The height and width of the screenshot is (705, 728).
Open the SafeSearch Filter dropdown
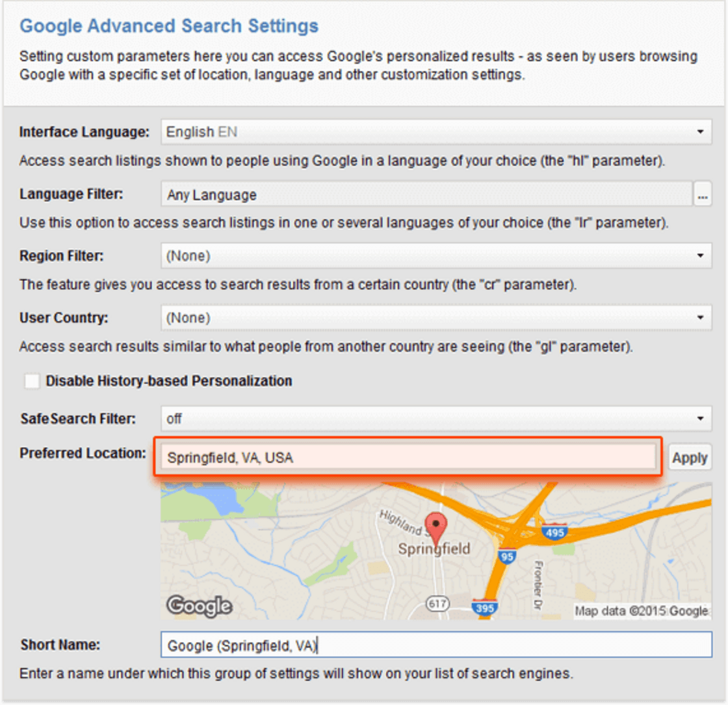[702, 418]
